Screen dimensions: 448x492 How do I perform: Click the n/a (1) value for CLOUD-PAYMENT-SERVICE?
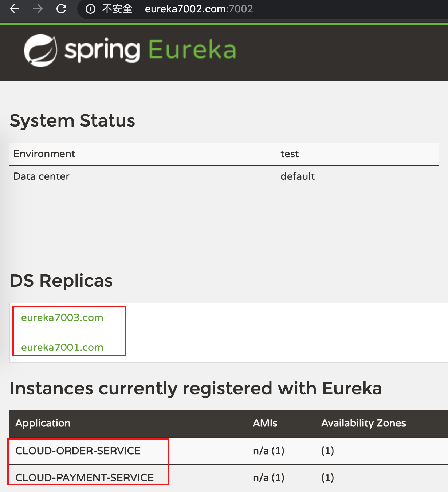coord(268,477)
